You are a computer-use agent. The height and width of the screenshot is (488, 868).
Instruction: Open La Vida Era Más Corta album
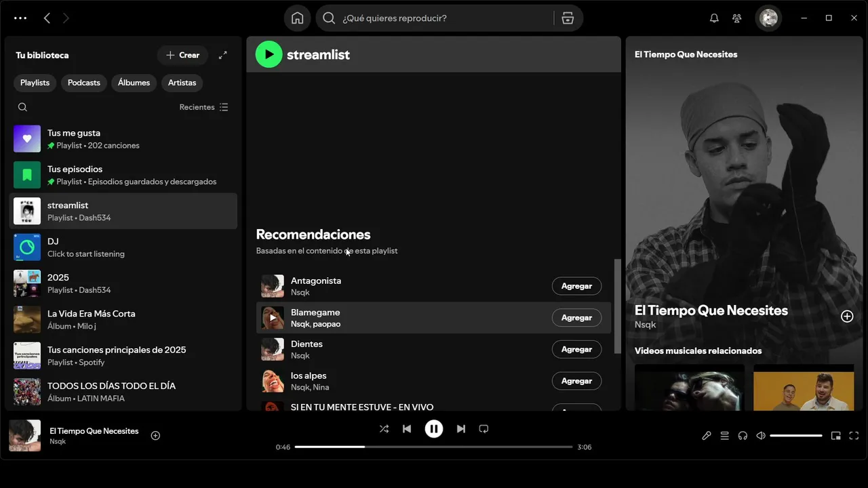point(123,319)
